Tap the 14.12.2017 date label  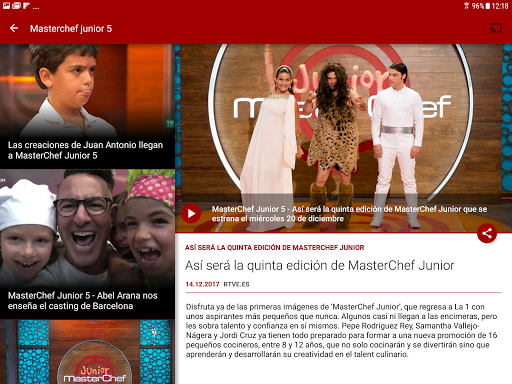(x=202, y=284)
